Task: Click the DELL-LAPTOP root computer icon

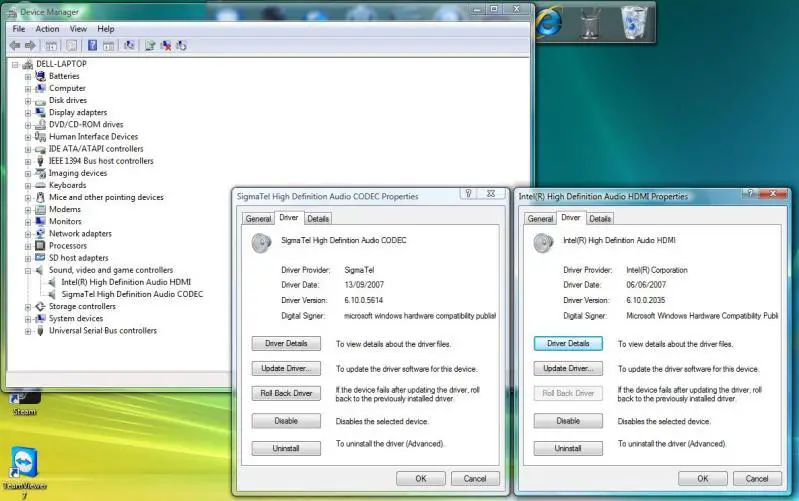Action: click(x=28, y=64)
